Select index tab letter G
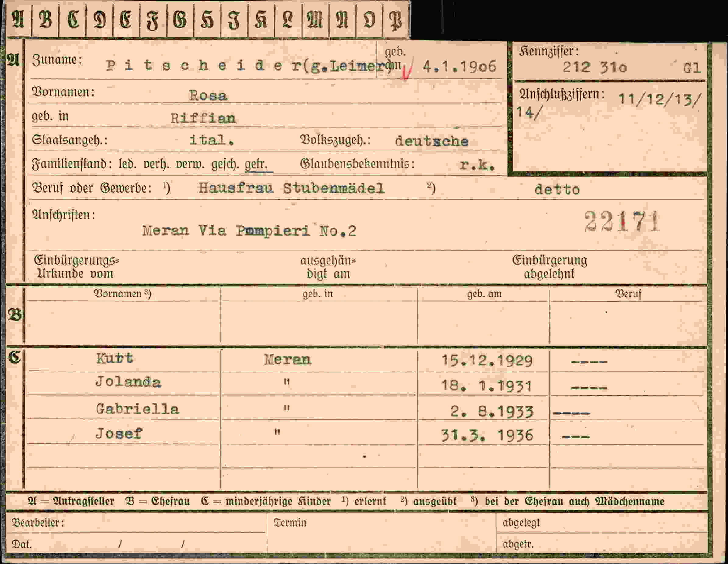 [x=180, y=19]
